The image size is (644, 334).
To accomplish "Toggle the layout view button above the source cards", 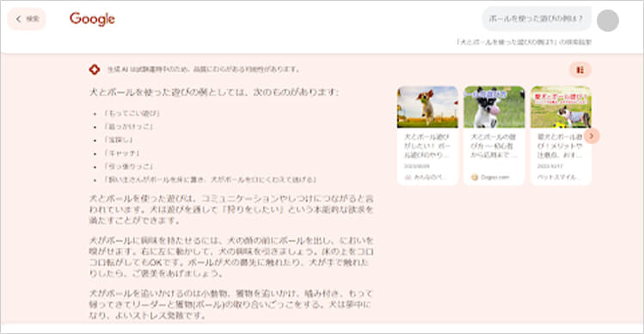I will [580, 70].
